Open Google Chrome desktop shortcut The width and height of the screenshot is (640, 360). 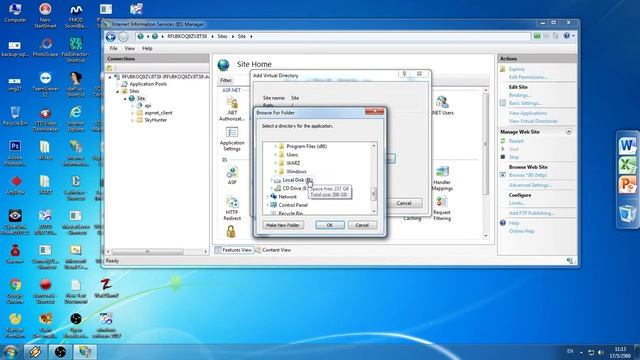[x=16, y=291]
